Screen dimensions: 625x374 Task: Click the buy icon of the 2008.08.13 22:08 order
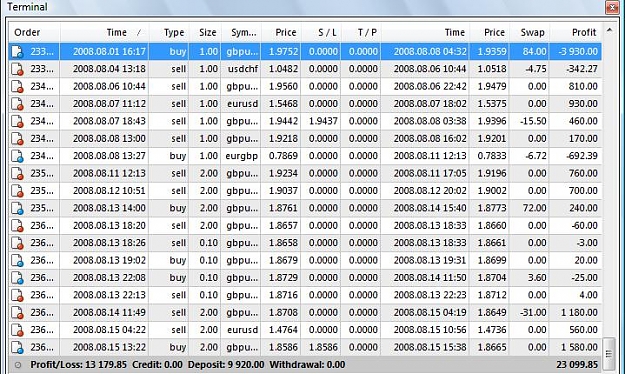pyautogui.click(x=17, y=278)
